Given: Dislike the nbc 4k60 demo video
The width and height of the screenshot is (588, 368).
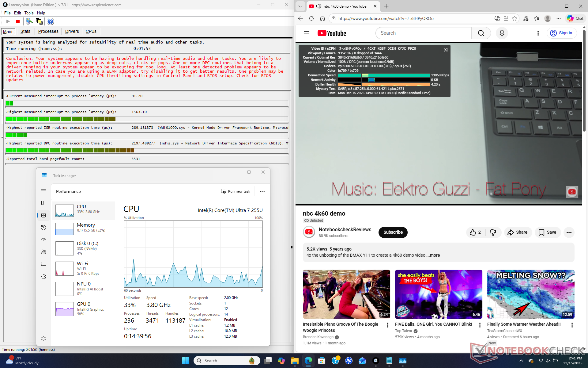Looking at the screenshot, I should click(x=493, y=232).
